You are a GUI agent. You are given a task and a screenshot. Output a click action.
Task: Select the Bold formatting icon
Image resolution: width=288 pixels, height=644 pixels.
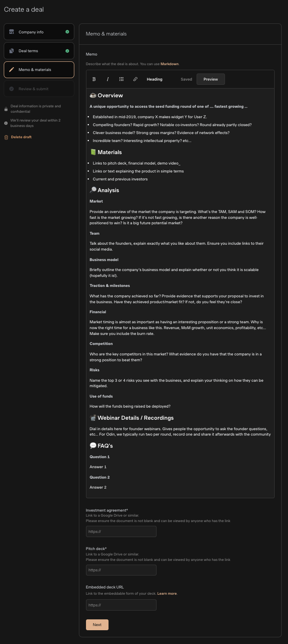tap(94, 79)
